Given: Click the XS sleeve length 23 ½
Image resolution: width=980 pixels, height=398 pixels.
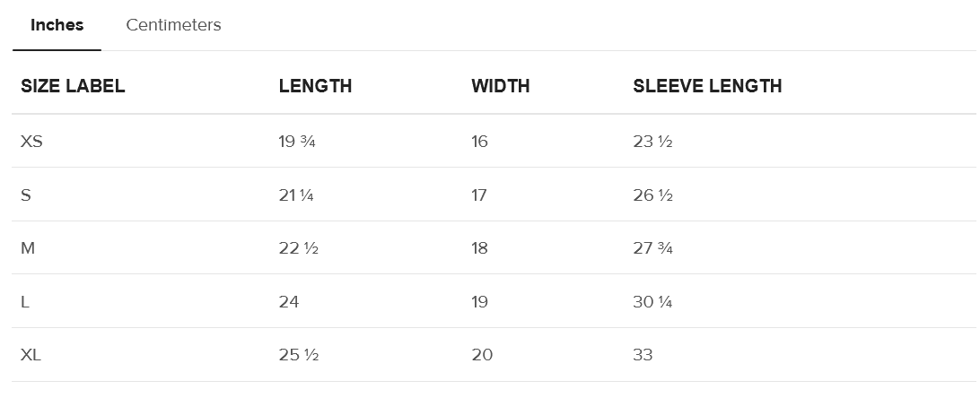Looking at the screenshot, I should click(652, 142).
